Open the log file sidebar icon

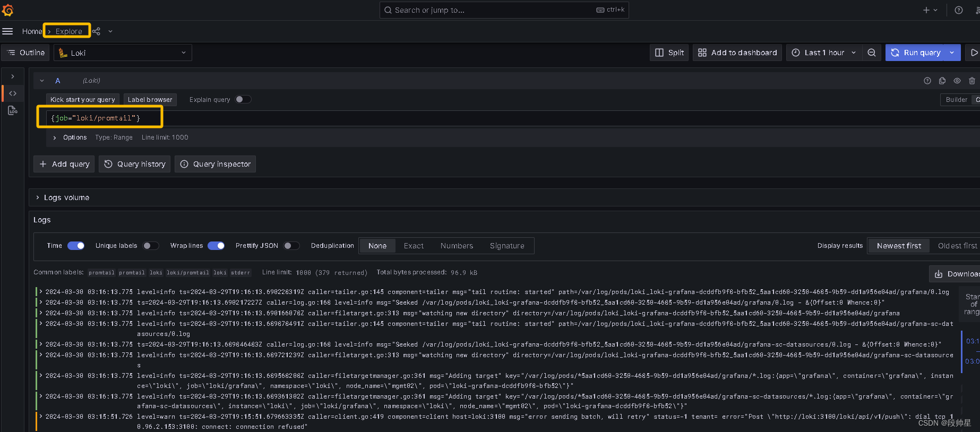13,110
